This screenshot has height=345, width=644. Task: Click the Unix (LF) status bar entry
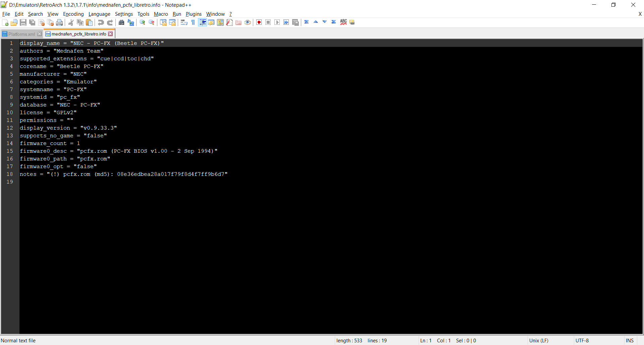click(x=539, y=341)
